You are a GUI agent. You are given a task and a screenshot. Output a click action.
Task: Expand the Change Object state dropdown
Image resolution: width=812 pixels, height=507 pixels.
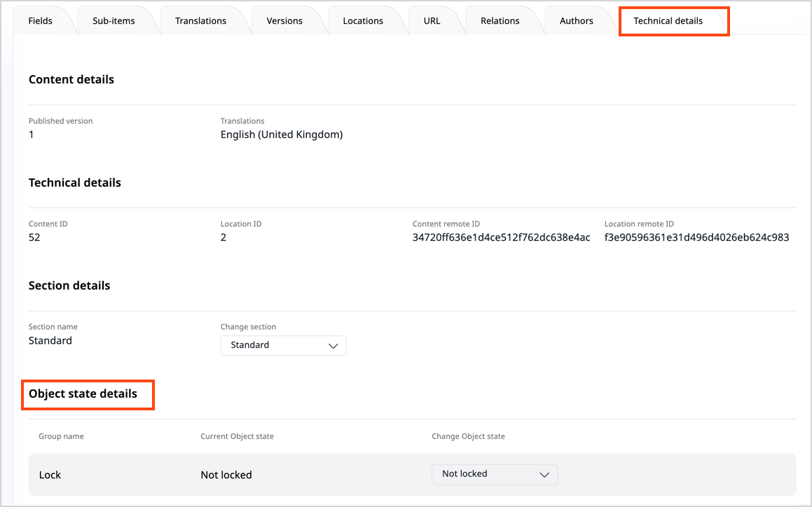495,474
